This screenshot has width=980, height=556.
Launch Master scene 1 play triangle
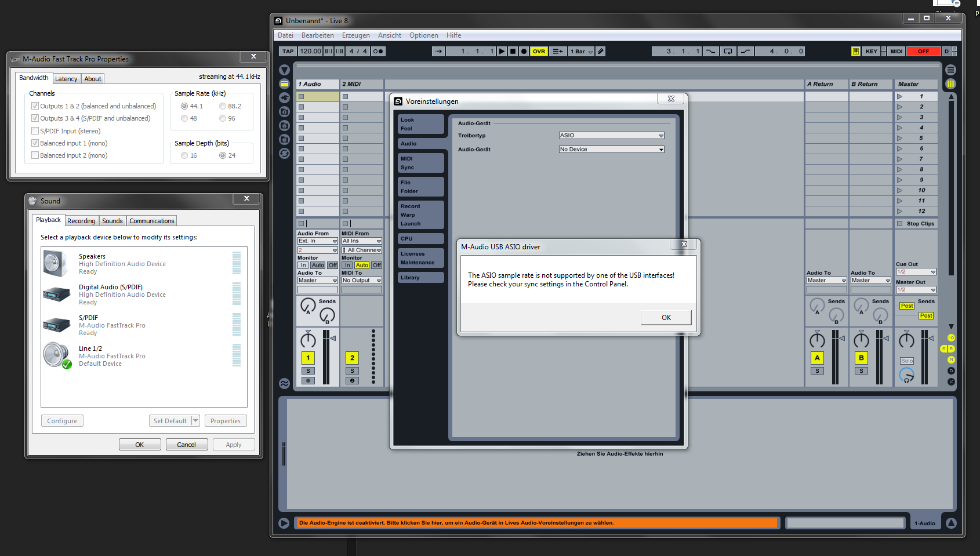click(899, 96)
